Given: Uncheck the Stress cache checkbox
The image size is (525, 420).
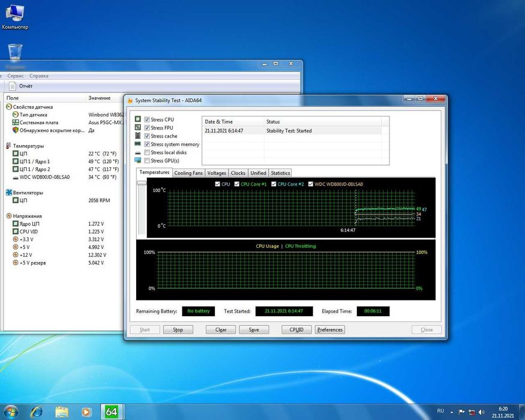Looking at the screenshot, I should point(146,136).
